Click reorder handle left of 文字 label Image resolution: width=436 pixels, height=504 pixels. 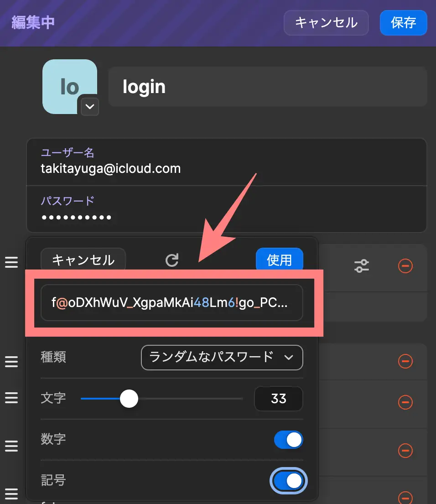click(x=11, y=398)
